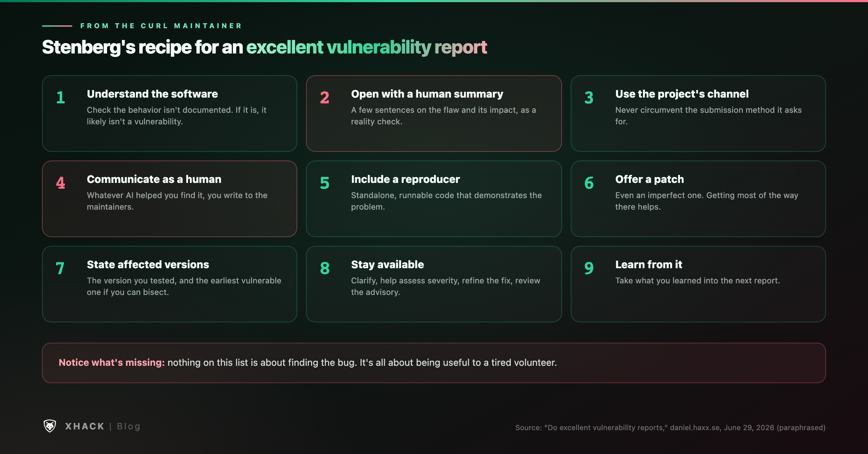Click 'Even an imperfect one' description
868x454 pixels.
(x=707, y=201)
